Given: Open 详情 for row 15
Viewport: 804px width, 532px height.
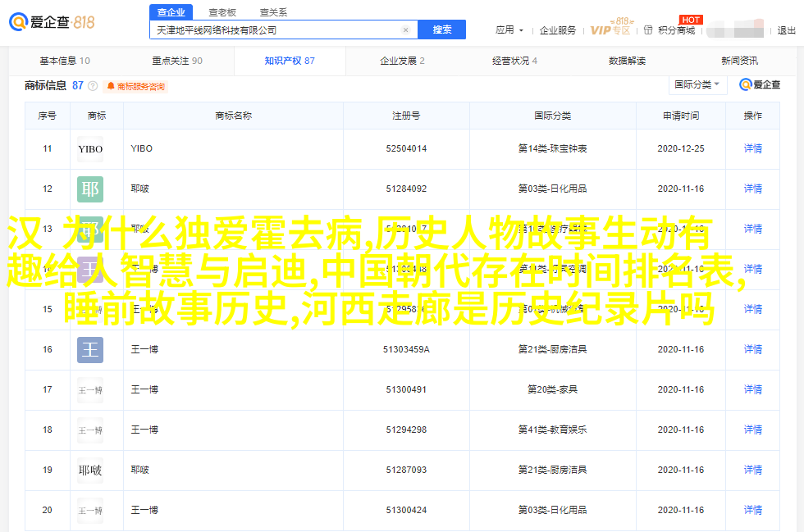Looking at the screenshot, I should [753, 309].
